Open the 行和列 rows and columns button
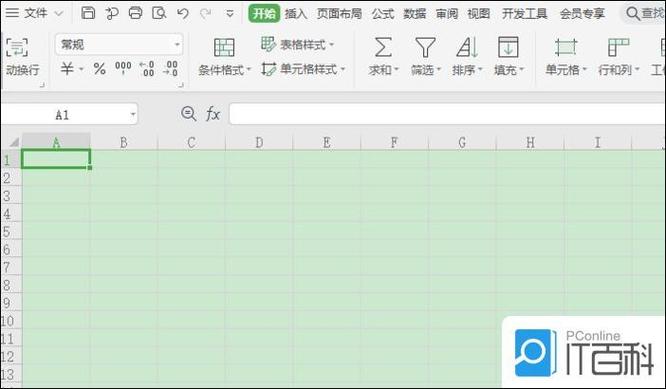The width and height of the screenshot is (666, 389). 618,57
